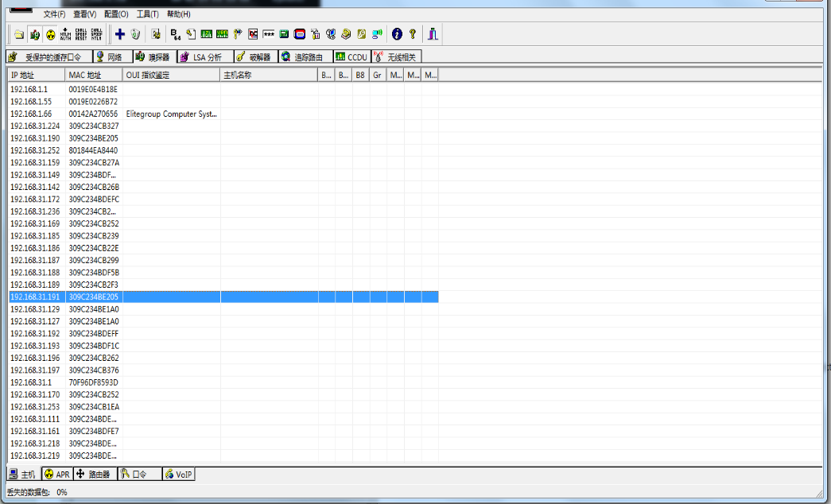Image resolution: width=831 pixels, height=504 pixels.
Task: Switch to the 无线相关 tab
Action: 397,56
